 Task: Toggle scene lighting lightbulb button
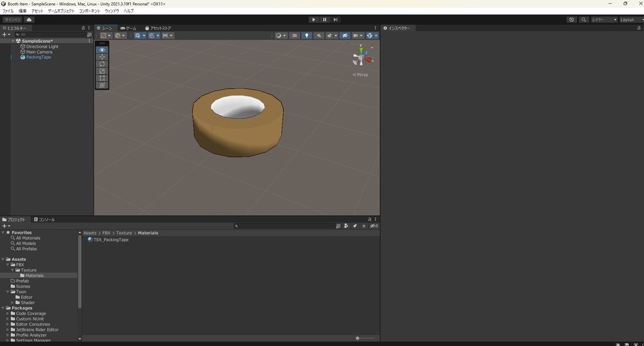coord(306,36)
